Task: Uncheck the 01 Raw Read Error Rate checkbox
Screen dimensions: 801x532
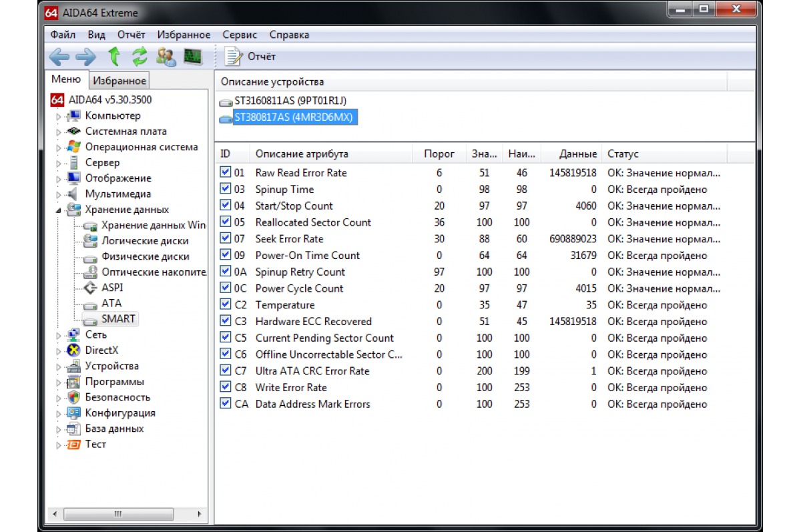Action: 226,172
